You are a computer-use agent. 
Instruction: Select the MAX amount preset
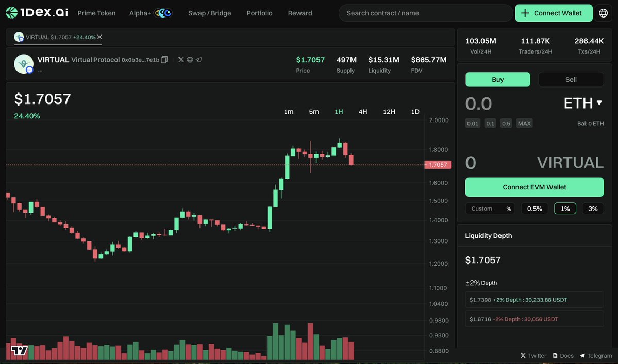(x=524, y=123)
